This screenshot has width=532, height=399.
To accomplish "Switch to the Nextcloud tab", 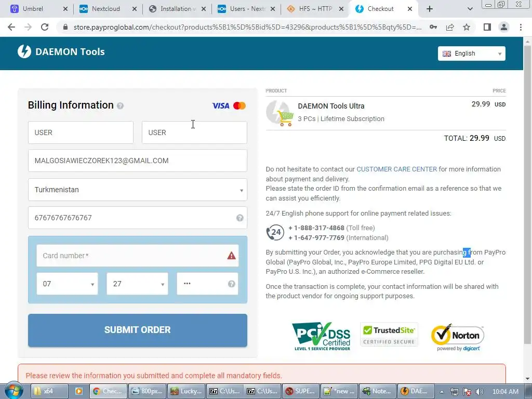I will click(106, 9).
